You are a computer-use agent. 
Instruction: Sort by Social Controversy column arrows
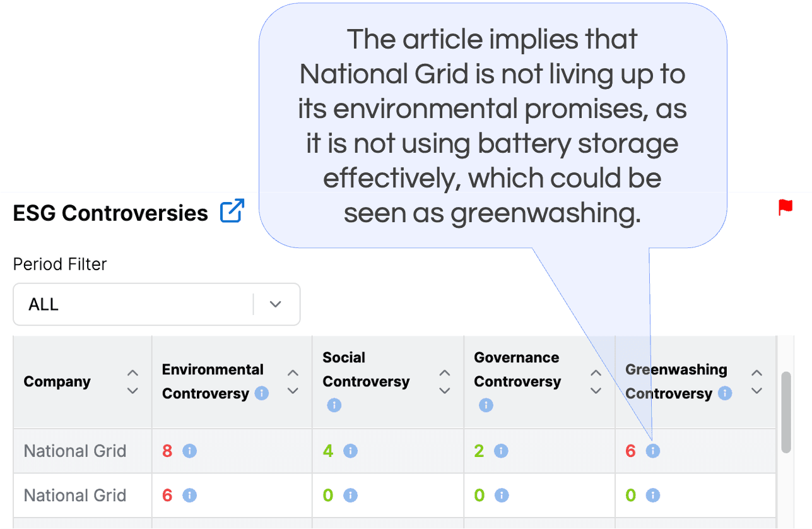(445, 382)
